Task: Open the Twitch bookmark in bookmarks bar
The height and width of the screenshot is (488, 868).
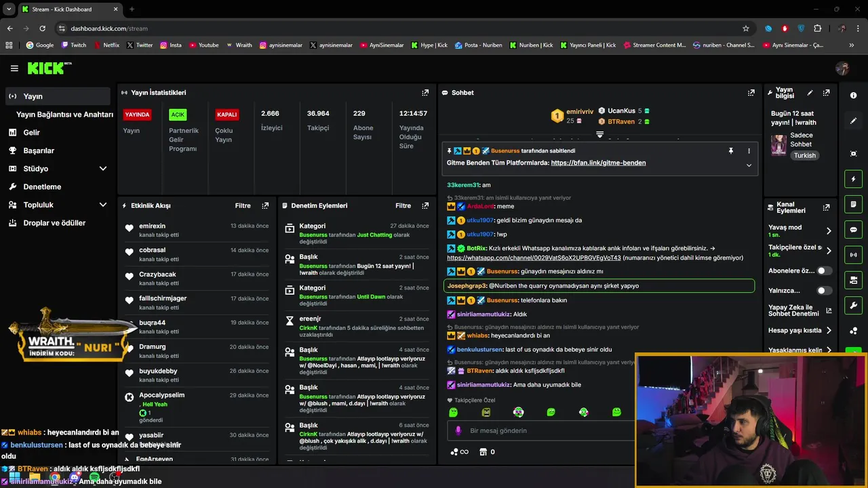Action: 74,45
